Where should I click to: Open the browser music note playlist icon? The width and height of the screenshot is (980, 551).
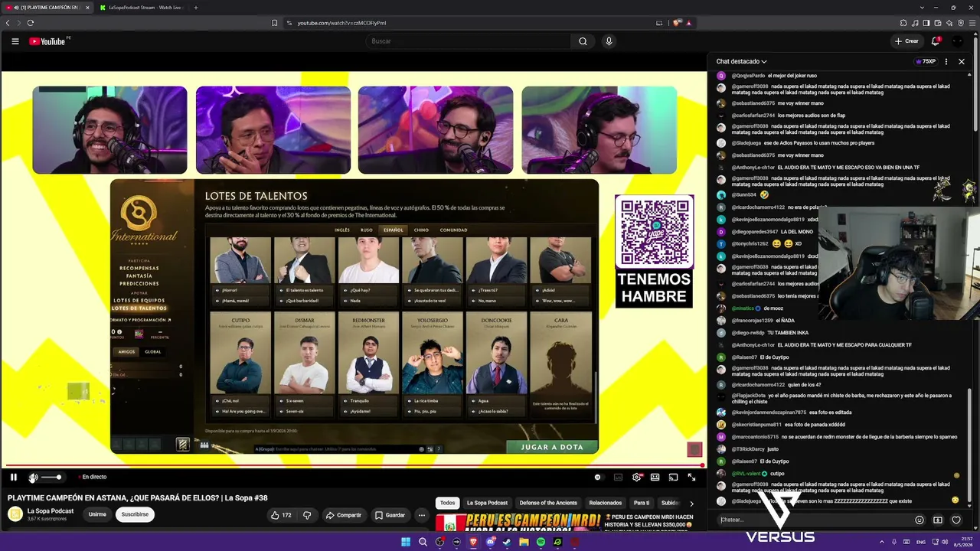click(916, 23)
